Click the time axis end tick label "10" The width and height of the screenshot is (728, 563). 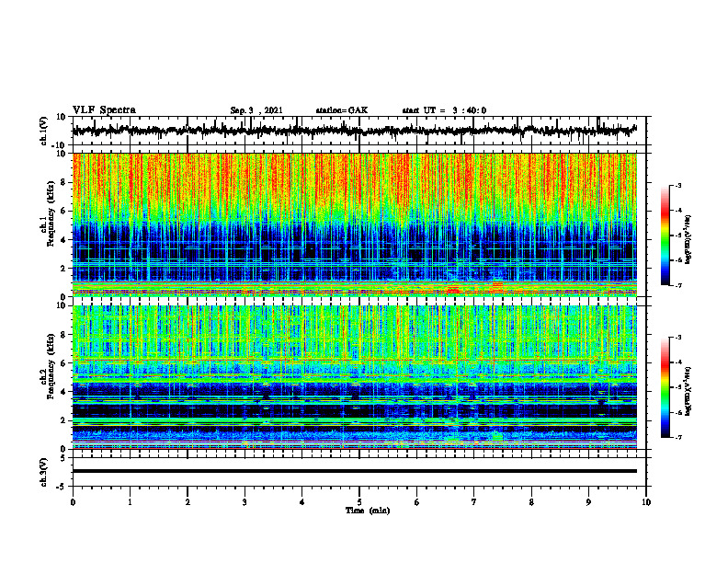pyautogui.click(x=646, y=502)
